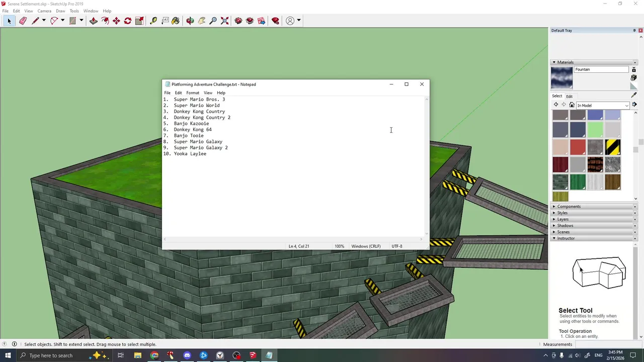Click Create Material icon in Materials panel
The height and width of the screenshot is (362, 644).
click(x=633, y=78)
